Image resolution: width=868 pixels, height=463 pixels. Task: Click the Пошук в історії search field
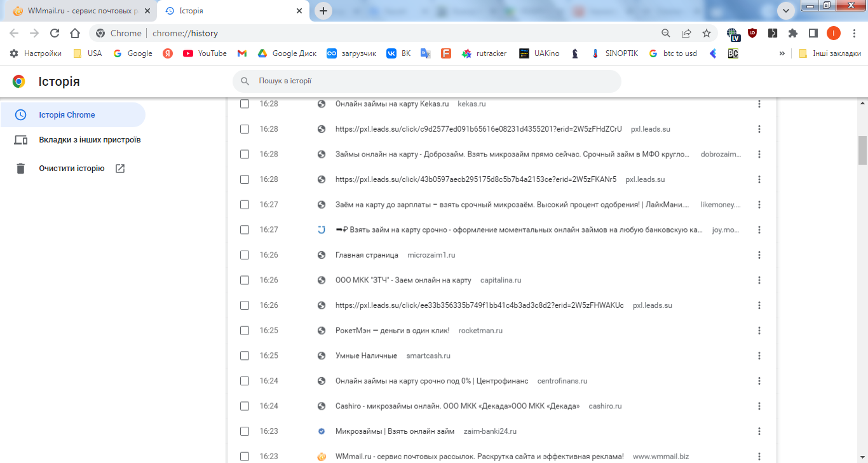coord(427,81)
